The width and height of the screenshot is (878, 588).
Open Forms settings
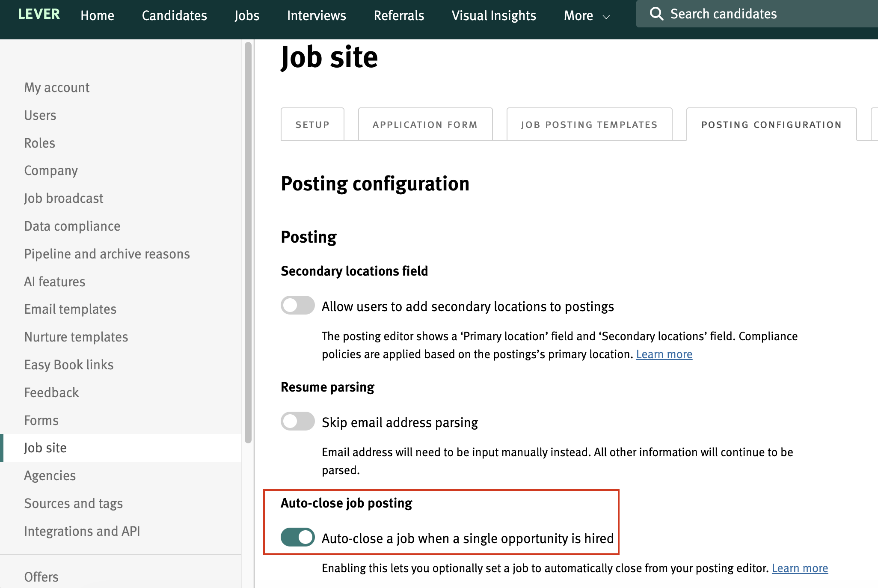click(x=41, y=420)
